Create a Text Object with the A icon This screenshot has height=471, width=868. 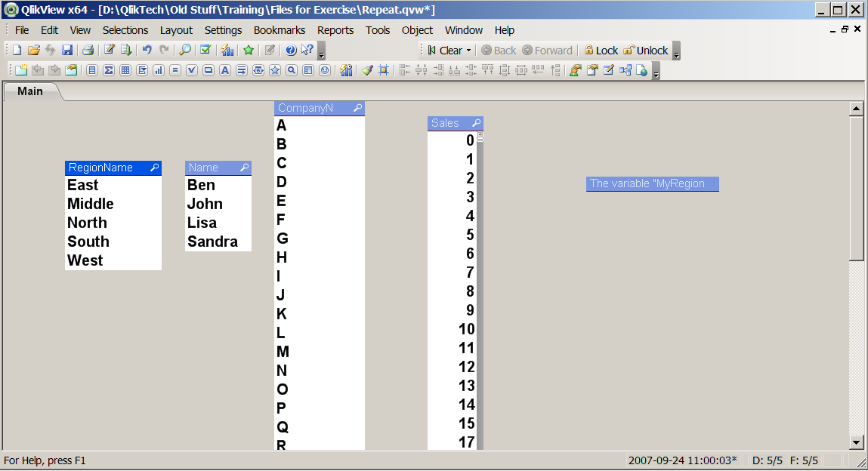[225, 70]
